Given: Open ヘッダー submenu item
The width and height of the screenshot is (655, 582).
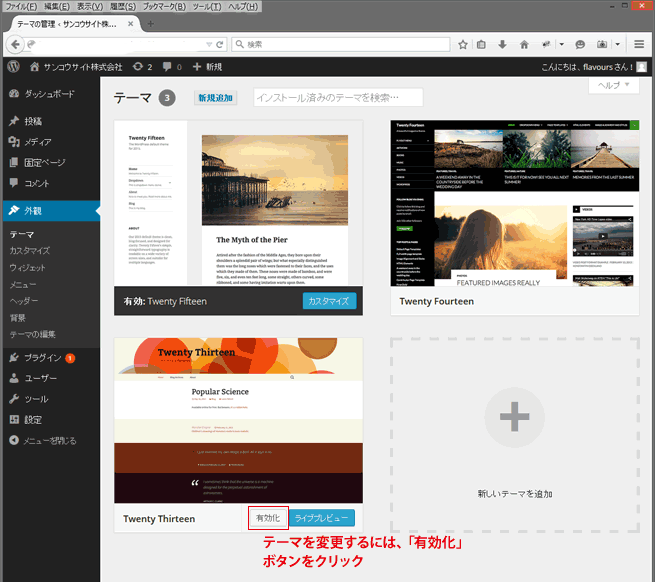Looking at the screenshot, I should [x=24, y=301].
